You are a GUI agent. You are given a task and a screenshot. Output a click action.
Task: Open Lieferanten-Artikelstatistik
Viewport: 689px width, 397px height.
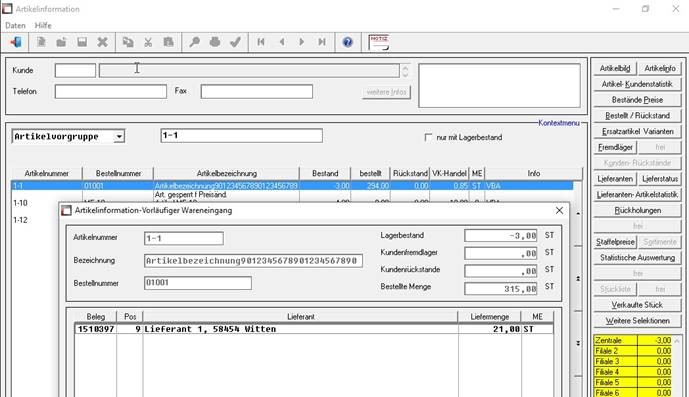click(637, 195)
